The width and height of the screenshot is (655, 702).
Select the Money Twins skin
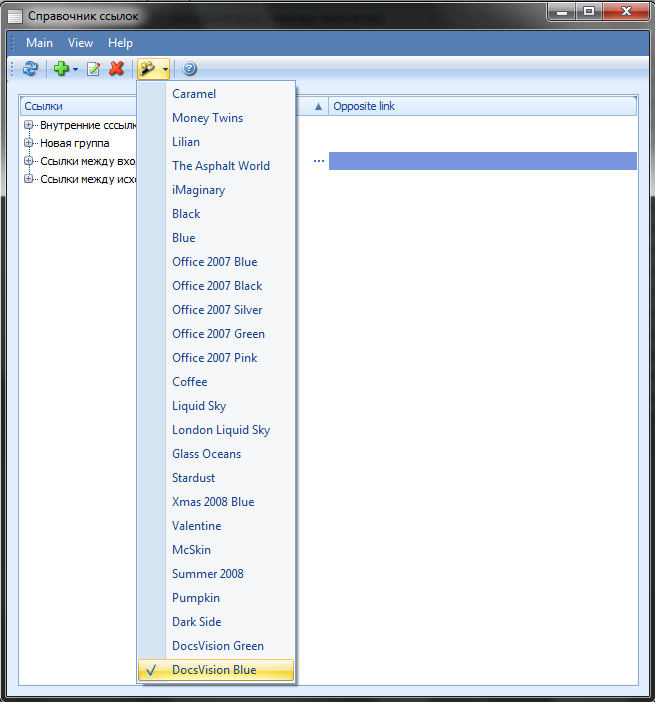click(216, 118)
